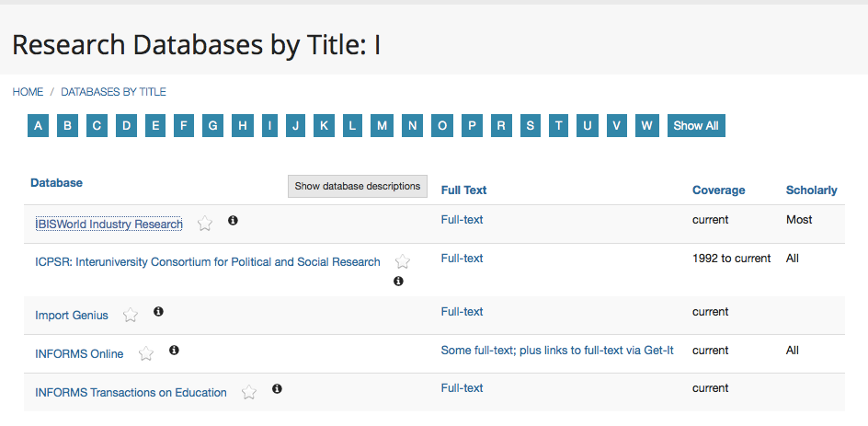This screenshot has width=868, height=426.
Task: Select letter R filter
Action: (x=501, y=126)
